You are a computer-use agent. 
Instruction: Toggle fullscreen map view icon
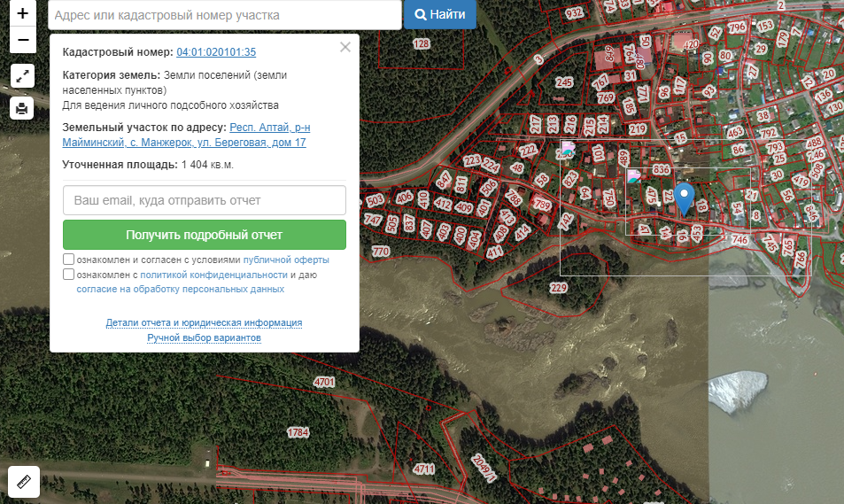coord(22,76)
